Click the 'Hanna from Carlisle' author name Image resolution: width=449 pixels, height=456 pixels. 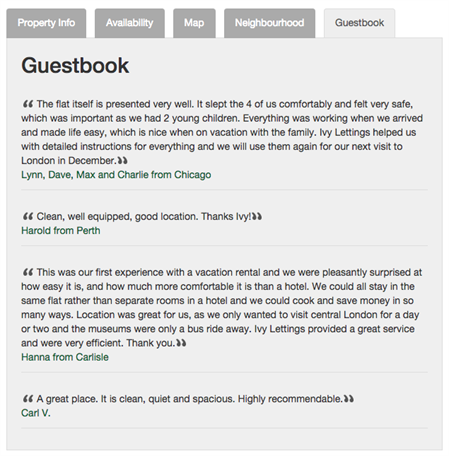point(65,357)
